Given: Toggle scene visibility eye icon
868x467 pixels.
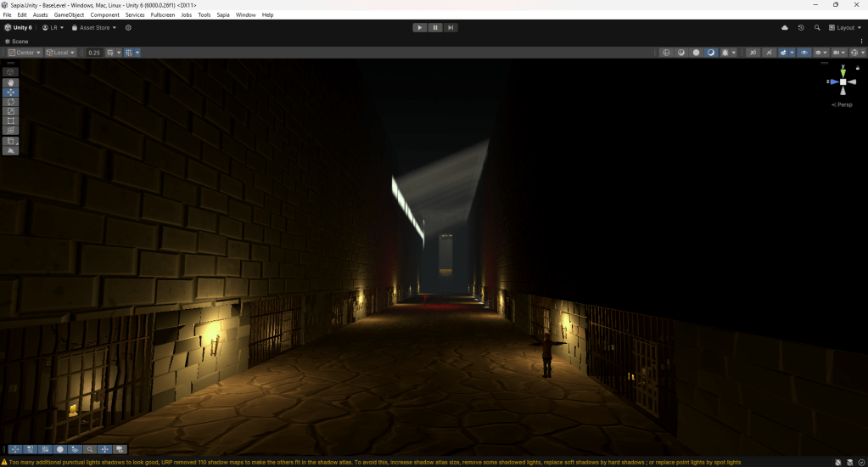Looking at the screenshot, I should click(804, 53).
